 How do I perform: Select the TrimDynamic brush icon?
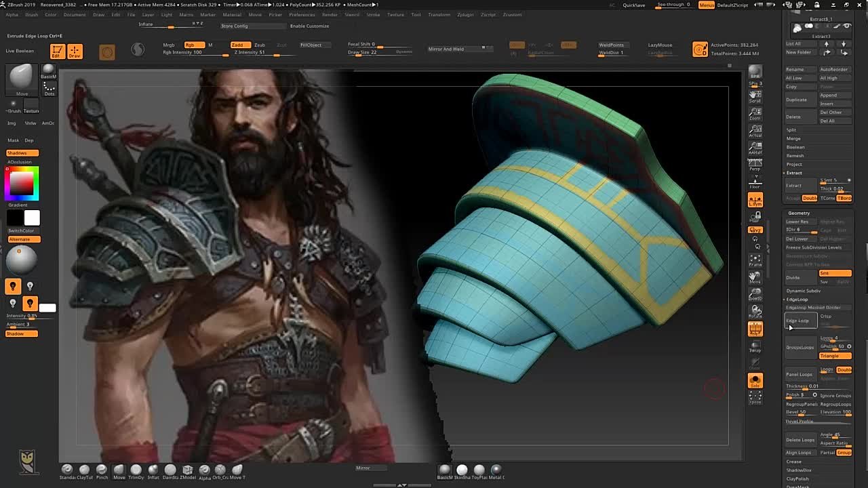(136, 470)
